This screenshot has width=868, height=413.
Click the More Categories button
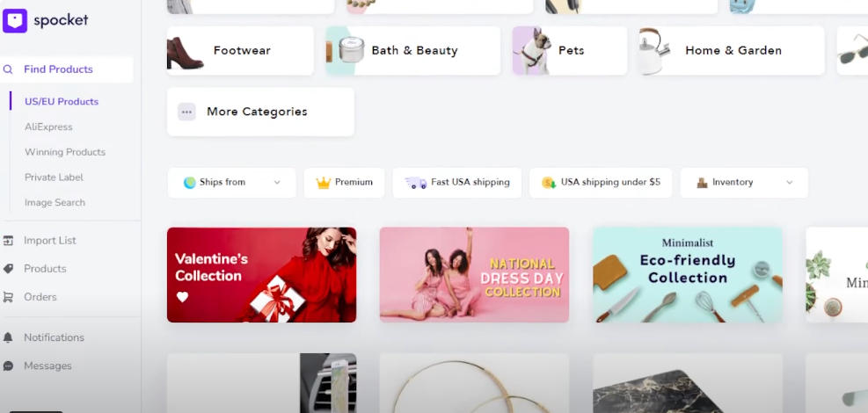click(x=260, y=112)
